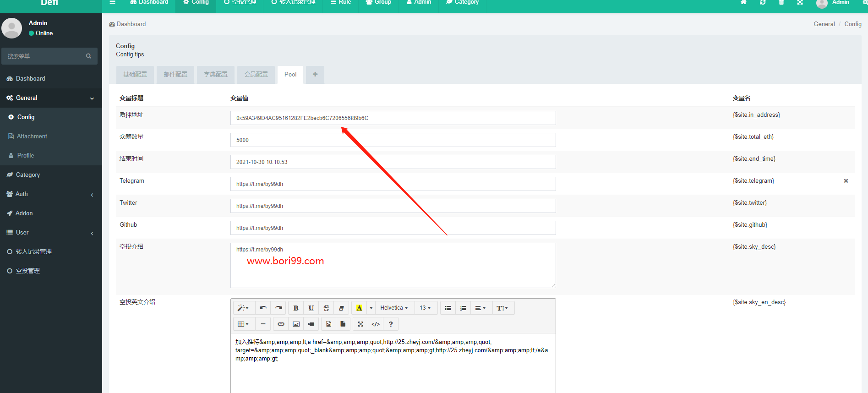Open 转入记录管理 in the sidebar
Screen dimensions: 868x393
point(51,252)
